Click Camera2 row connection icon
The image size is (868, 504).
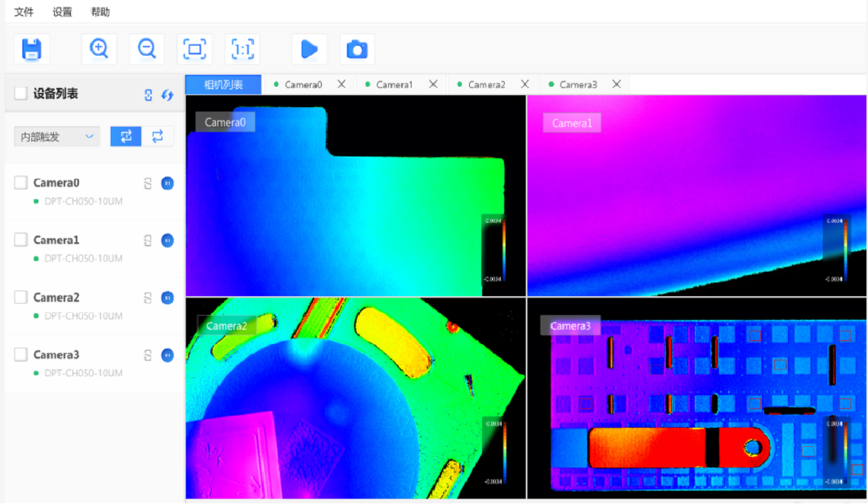(148, 298)
